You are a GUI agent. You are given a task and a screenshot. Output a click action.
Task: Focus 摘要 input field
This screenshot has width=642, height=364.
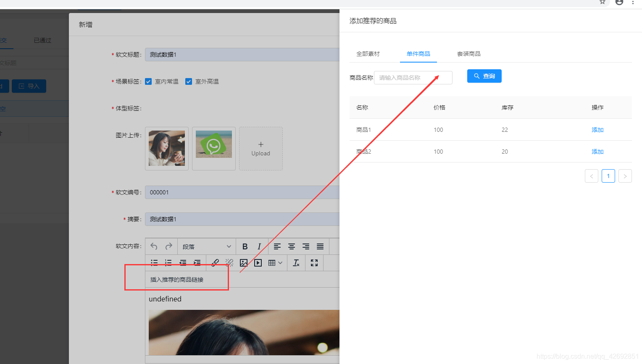[242, 219]
